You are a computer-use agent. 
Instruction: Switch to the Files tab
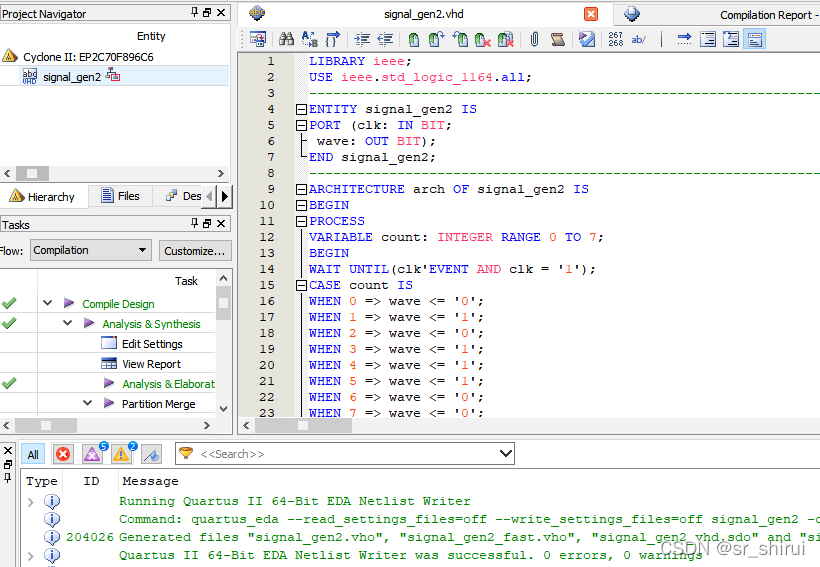pos(121,196)
